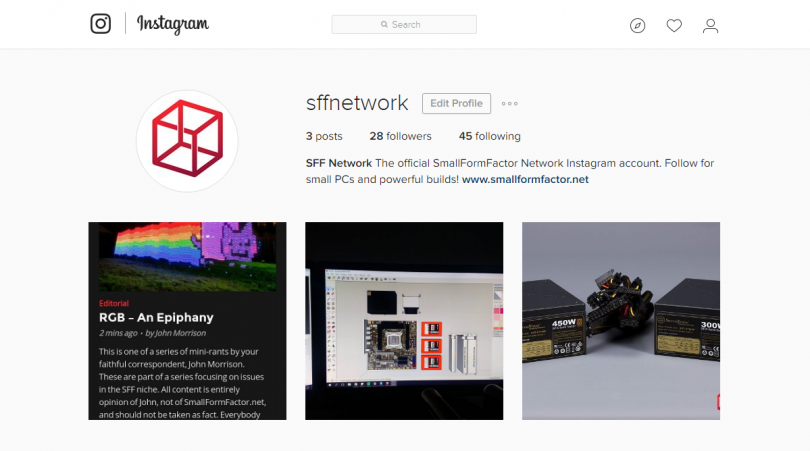The width and height of the screenshot is (810, 451).
Task: Click the magnifier icon in search
Action: [384, 24]
